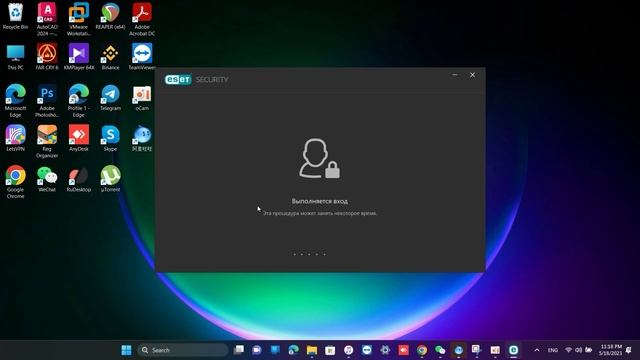This screenshot has width=640, height=360.
Task: Open File Explorer from the taskbar
Action: click(x=312, y=350)
